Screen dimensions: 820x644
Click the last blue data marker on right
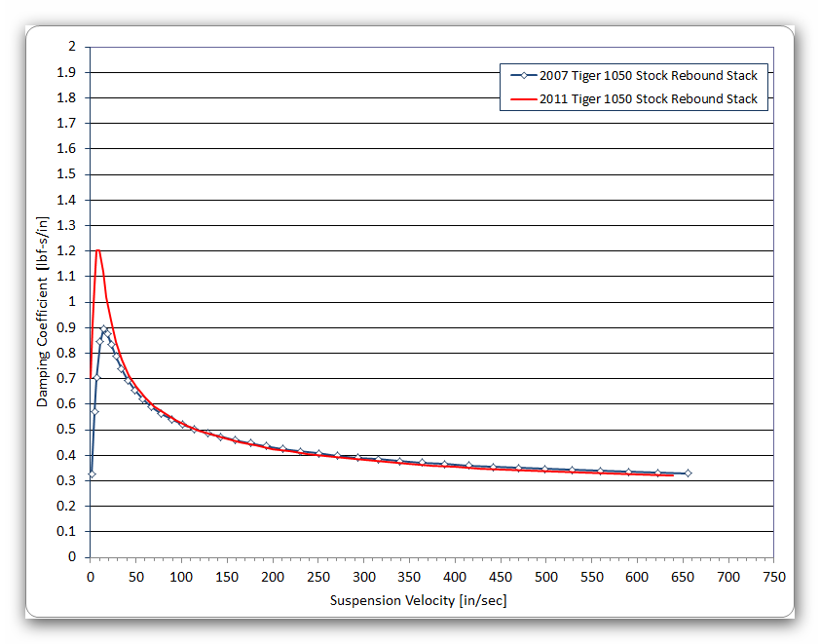(x=688, y=473)
